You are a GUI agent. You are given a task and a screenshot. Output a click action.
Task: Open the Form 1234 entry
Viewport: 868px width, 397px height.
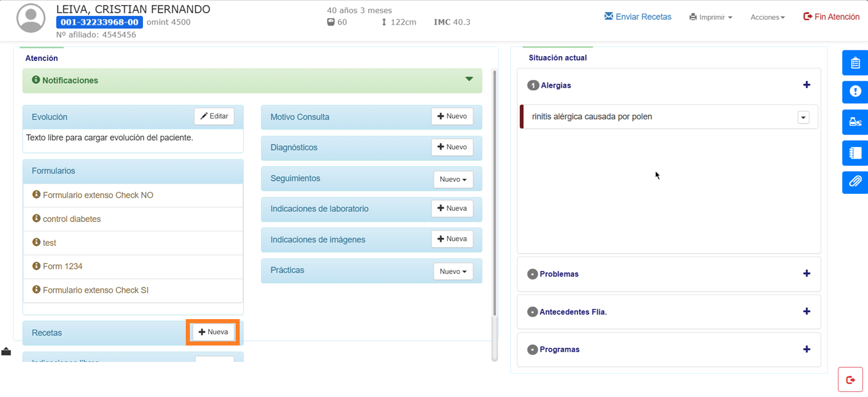pos(133,266)
